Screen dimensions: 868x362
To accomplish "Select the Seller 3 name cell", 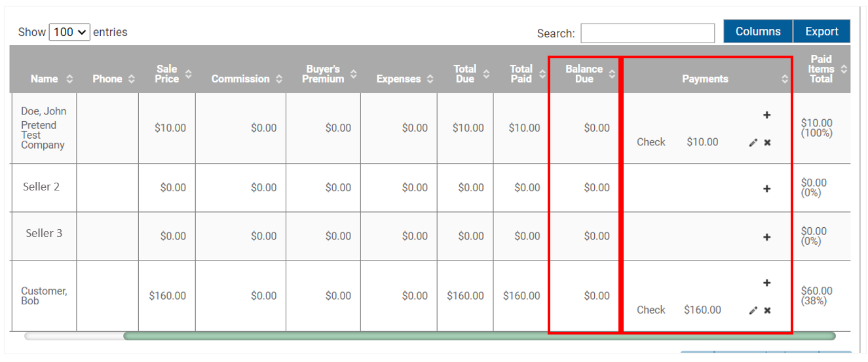I will tap(44, 236).
